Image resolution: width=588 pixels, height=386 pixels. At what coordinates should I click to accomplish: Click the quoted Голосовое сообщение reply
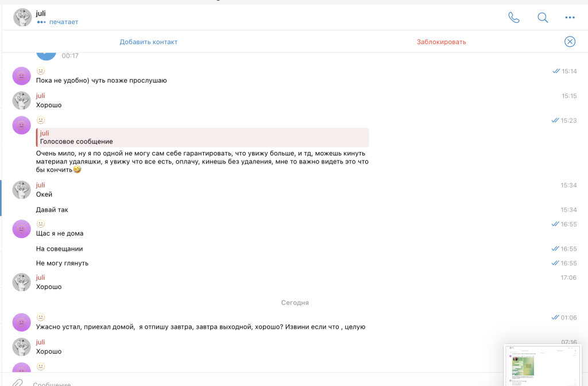click(202, 138)
